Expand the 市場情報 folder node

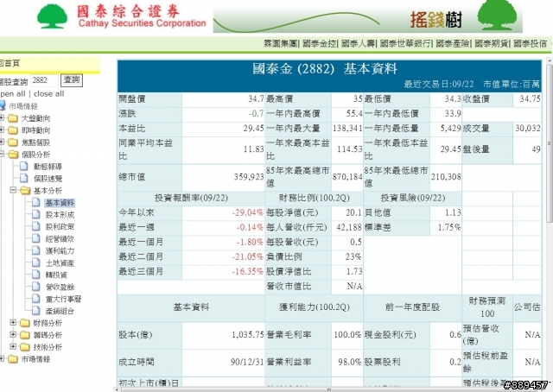tap(2, 359)
